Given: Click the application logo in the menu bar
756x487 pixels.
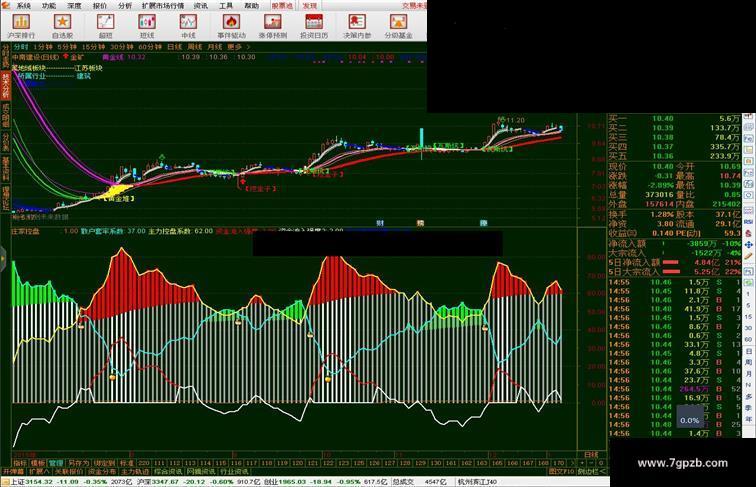Looking at the screenshot, I should coord(5,5).
